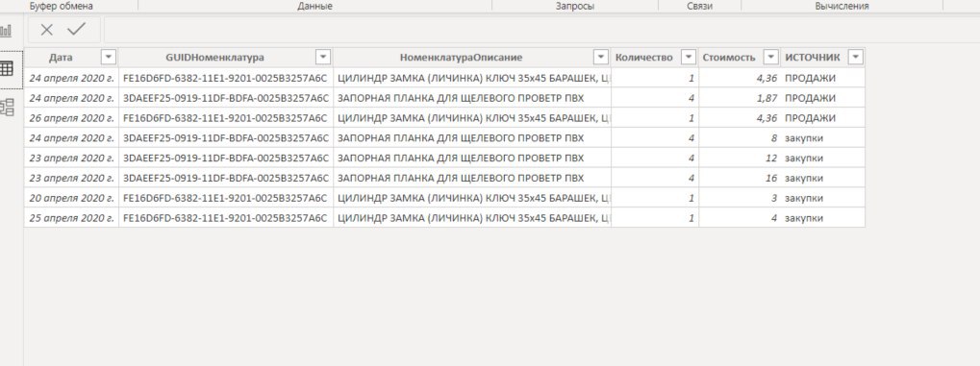Image resolution: width=980 pixels, height=366 pixels.
Task: Open the Количество column filter dropdown
Action: point(689,58)
